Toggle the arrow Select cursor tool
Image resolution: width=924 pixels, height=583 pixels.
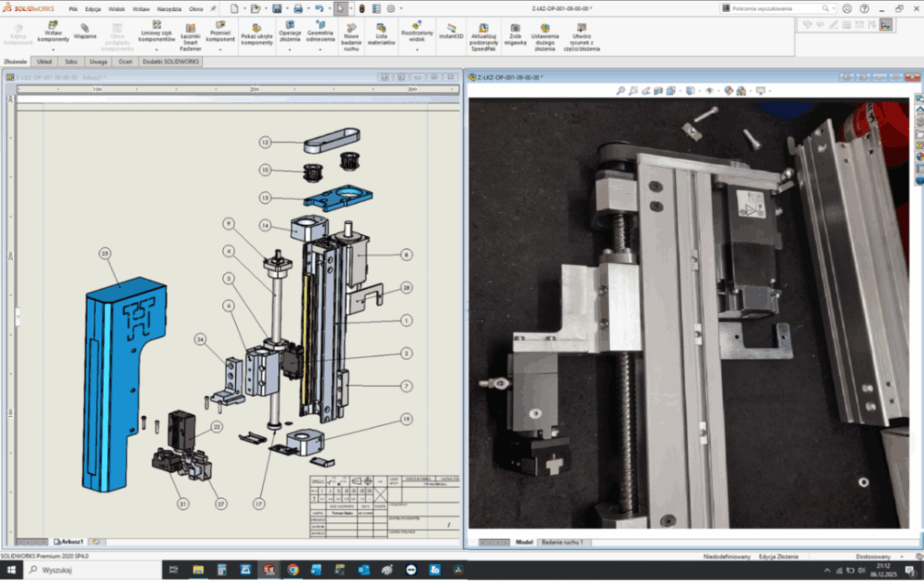click(x=339, y=9)
